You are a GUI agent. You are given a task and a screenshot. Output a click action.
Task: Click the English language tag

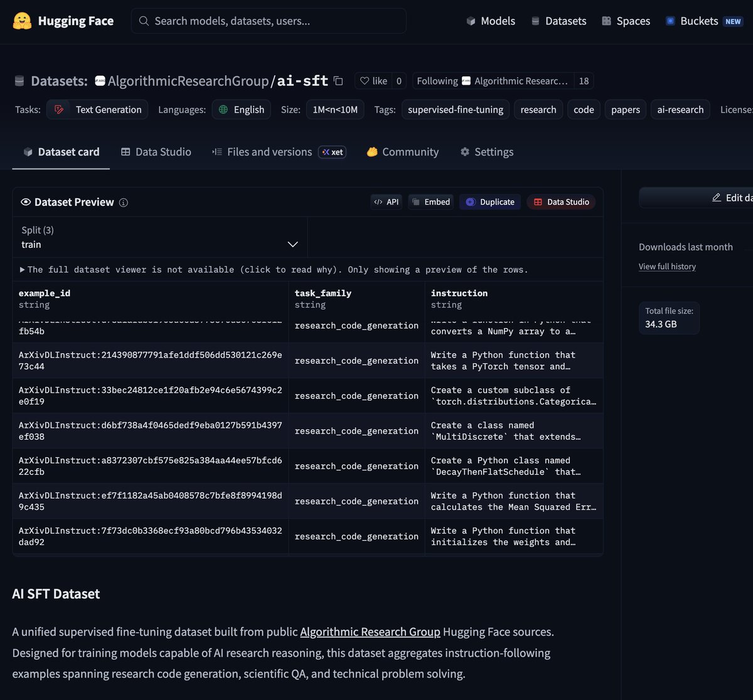tap(242, 109)
